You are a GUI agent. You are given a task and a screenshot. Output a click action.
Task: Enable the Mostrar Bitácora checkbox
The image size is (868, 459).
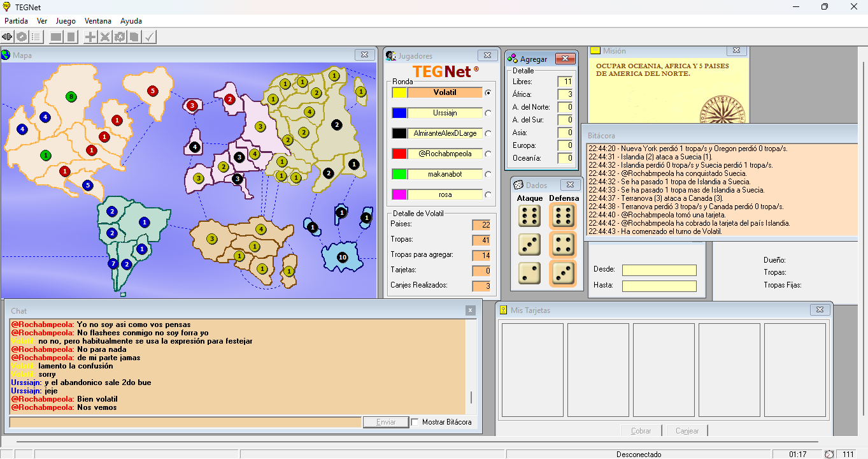(415, 422)
